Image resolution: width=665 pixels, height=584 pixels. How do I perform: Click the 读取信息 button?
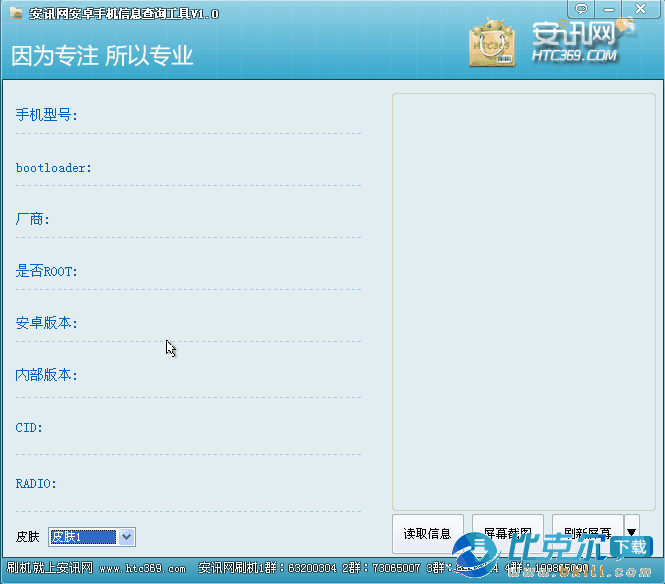pos(427,533)
